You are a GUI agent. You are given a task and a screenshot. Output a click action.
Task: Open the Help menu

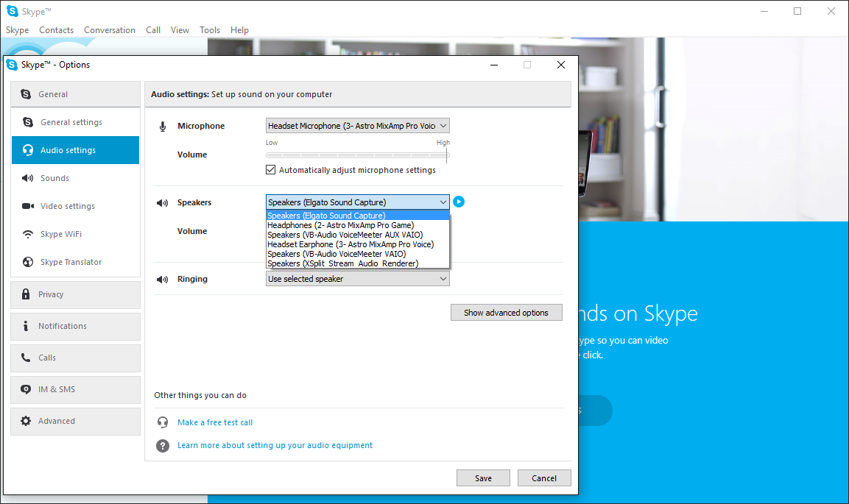pos(239,30)
